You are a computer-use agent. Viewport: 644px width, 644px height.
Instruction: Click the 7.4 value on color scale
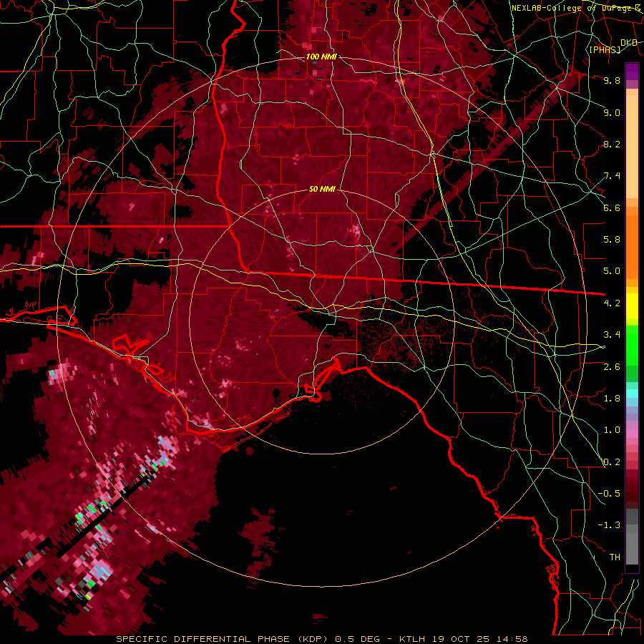pyautogui.click(x=612, y=176)
